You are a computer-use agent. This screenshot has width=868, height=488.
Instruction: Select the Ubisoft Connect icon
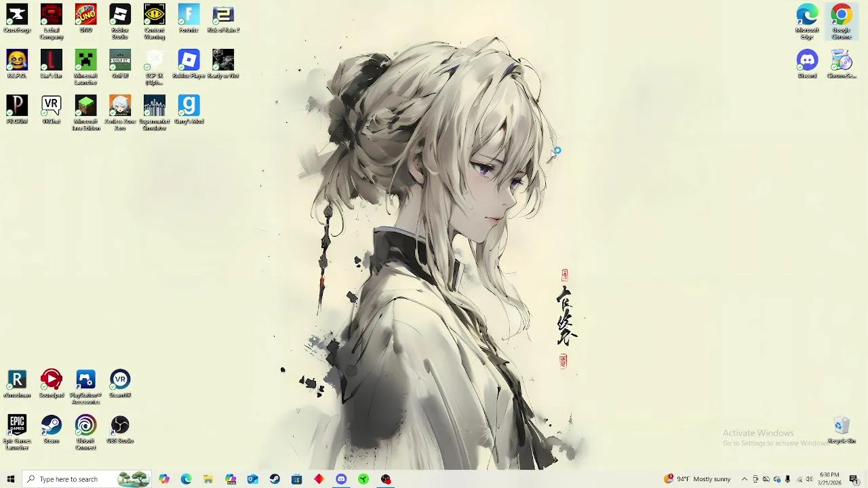click(85, 432)
